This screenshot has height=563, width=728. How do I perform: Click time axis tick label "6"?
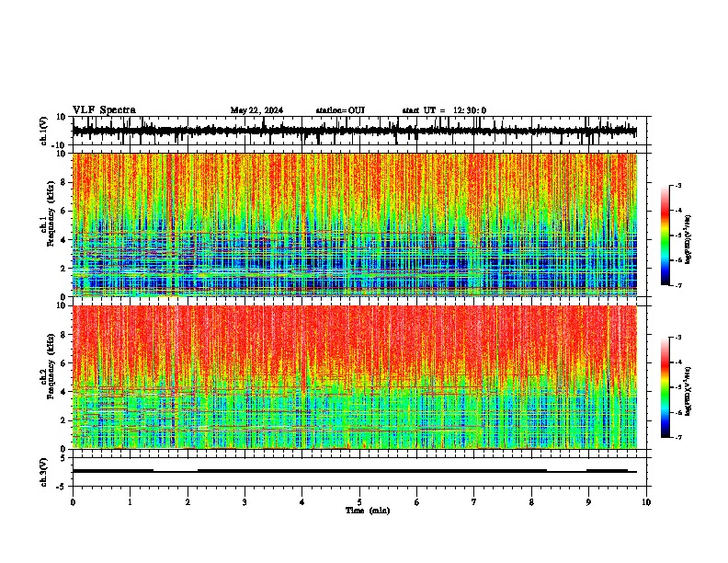(x=417, y=502)
